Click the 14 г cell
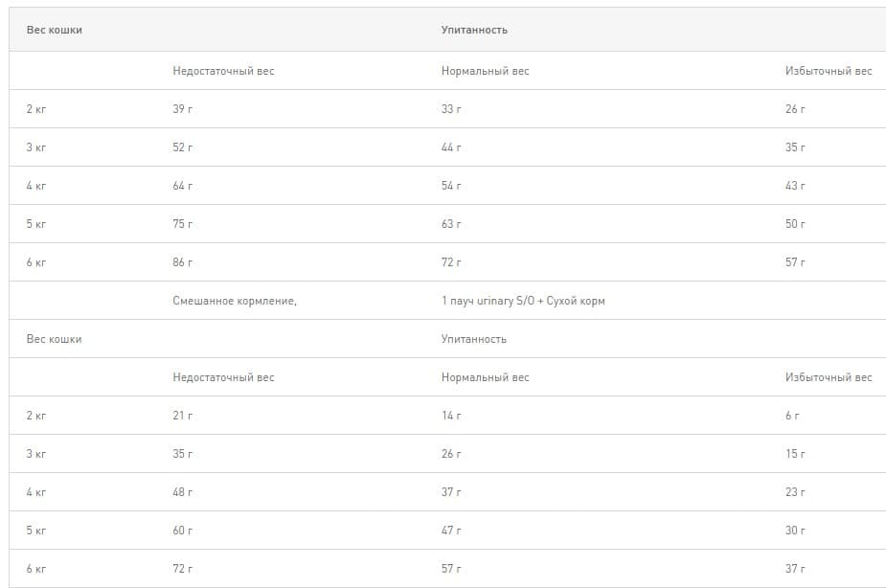Viewport: 886px width, 588px height. (x=451, y=416)
